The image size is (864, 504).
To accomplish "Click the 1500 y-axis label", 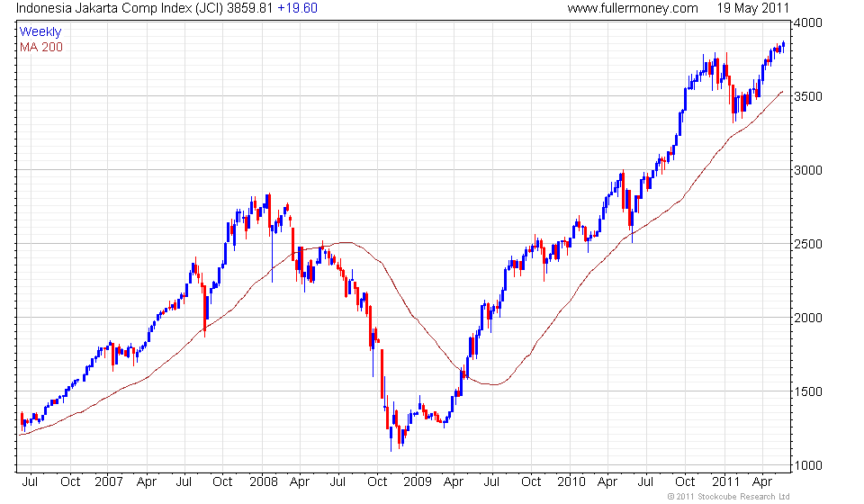I will [808, 391].
